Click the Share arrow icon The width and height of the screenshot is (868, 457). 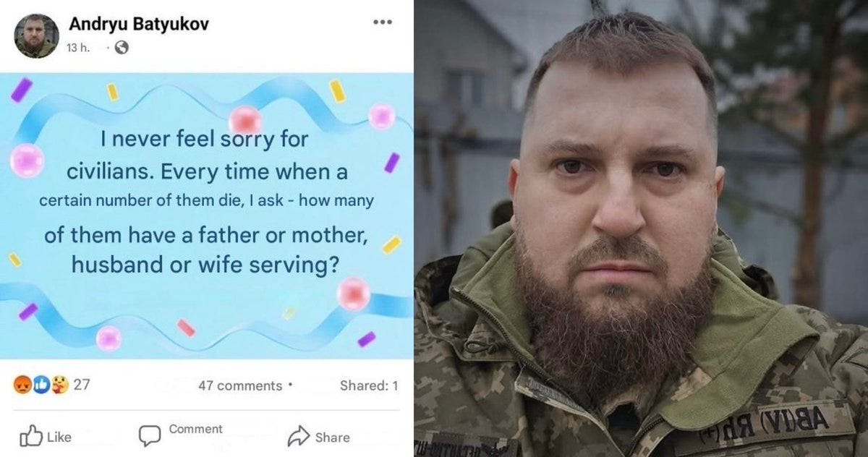click(x=299, y=436)
